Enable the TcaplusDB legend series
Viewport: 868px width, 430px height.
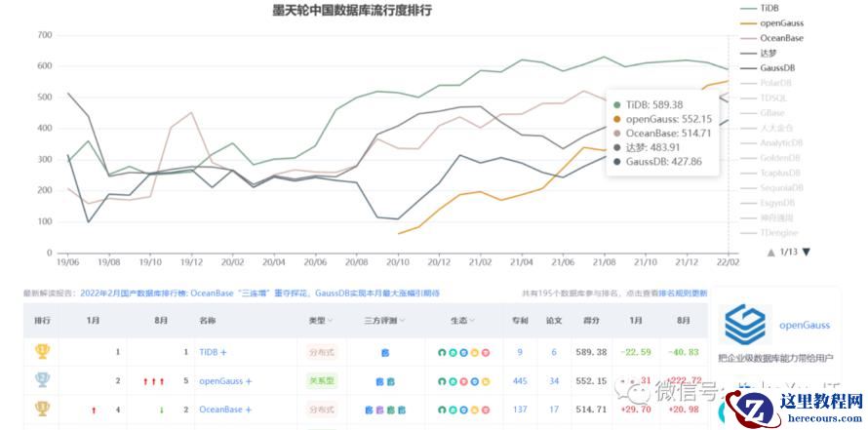[770, 173]
